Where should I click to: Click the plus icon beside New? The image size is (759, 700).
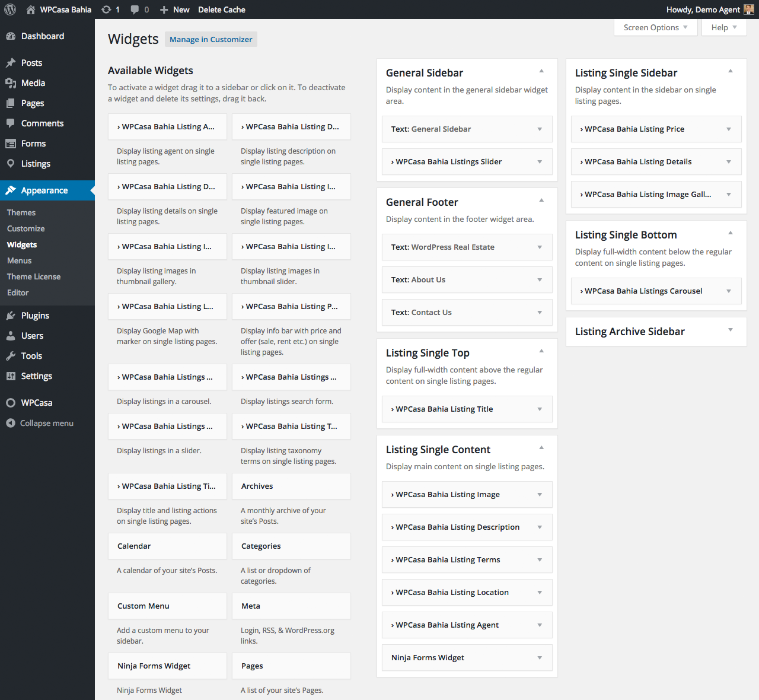(164, 9)
